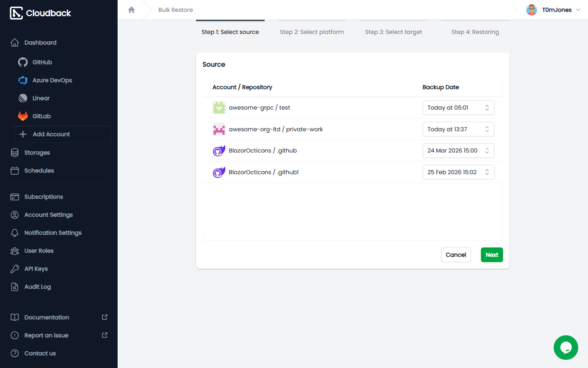Click the BlazorOcticons / .github repository row
Screen dimensions: 588x368
pos(353,150)
